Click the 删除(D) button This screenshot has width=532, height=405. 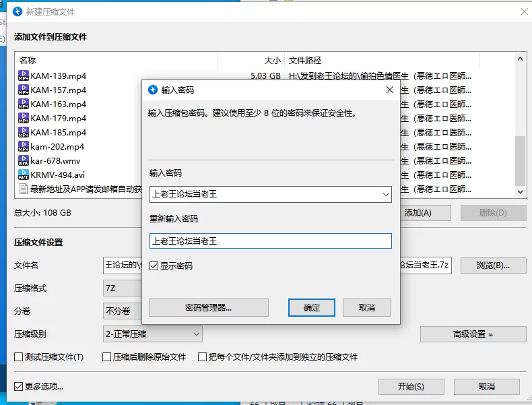[494, 213]
